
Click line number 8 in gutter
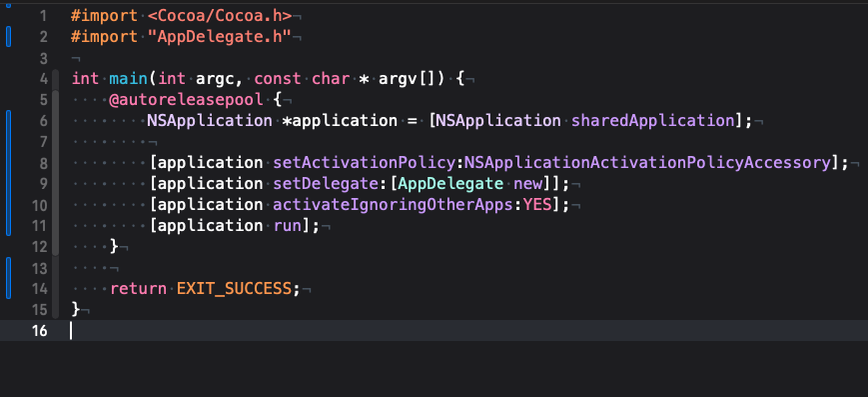tap(43, 163)
